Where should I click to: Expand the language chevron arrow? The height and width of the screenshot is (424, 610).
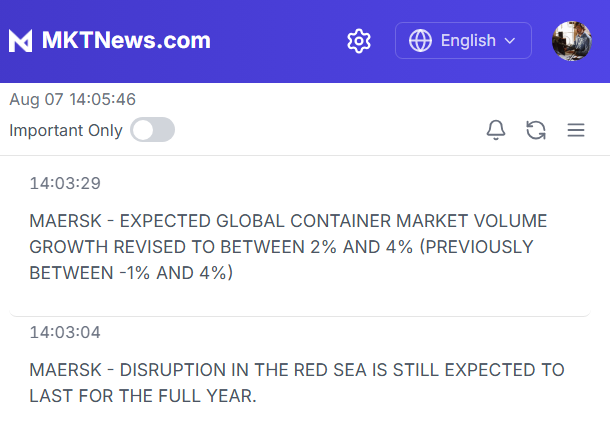(x=510, y=41)
